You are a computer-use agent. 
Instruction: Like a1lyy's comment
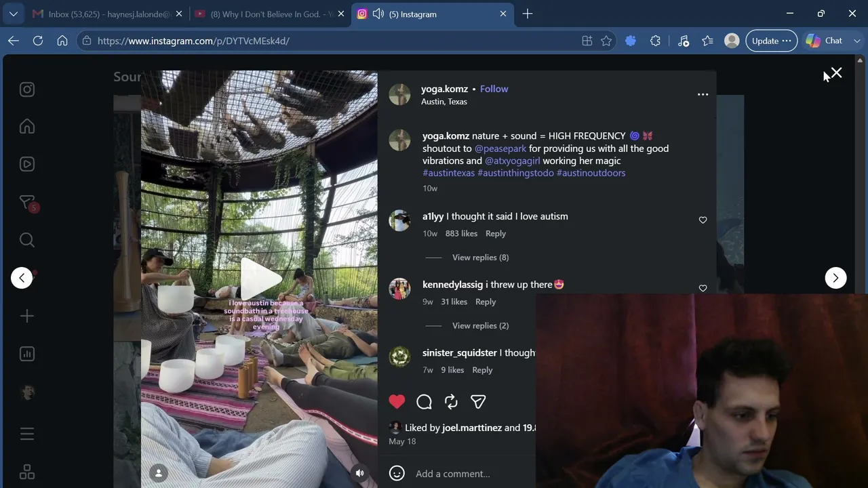(x=703, y=220)
